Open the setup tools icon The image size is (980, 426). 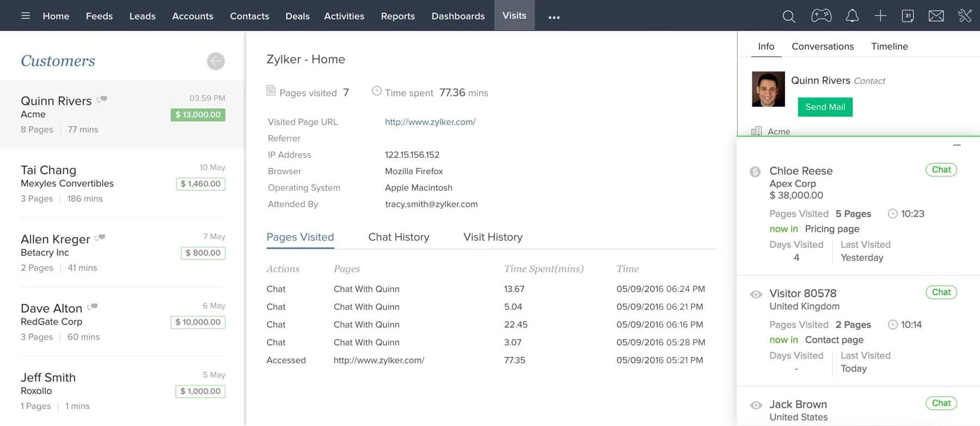[965, 16]
